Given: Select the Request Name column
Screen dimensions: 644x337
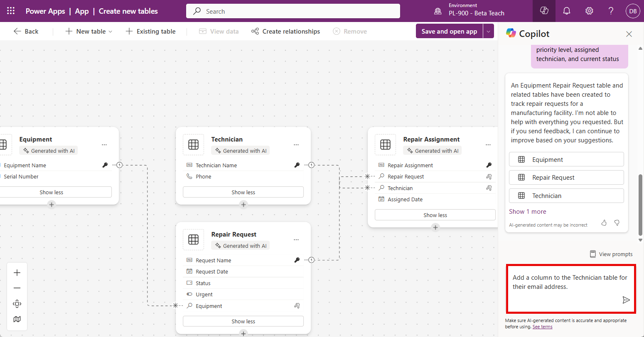Looking at the screenshot, I should [x=243, y=260].
